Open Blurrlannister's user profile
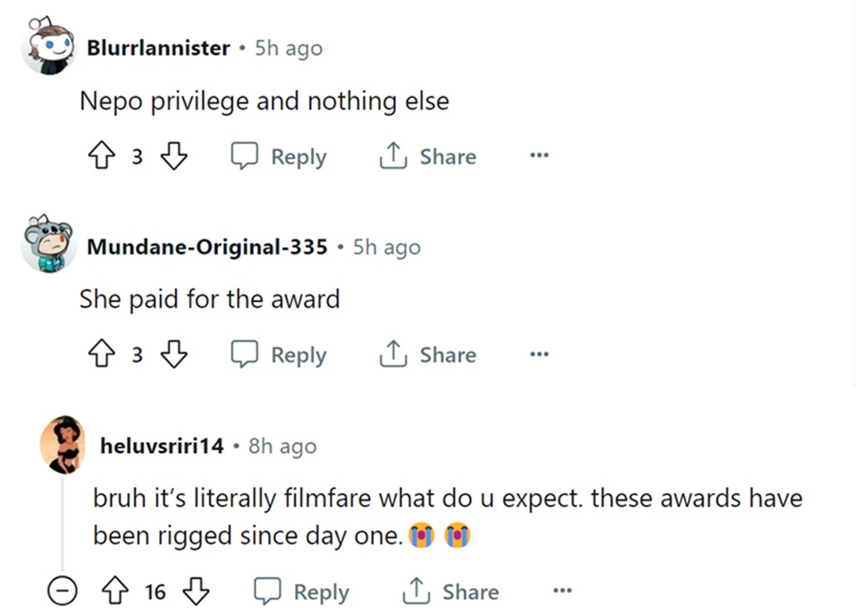The width and height of the screenshot is (868, 608). tap(158, 48)
